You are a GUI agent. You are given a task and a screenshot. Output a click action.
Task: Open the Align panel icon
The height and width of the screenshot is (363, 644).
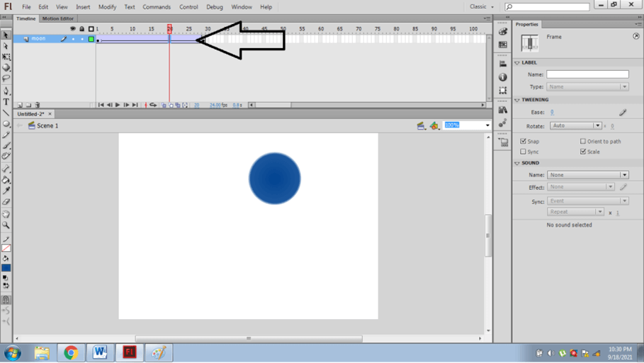click(503, 64)
